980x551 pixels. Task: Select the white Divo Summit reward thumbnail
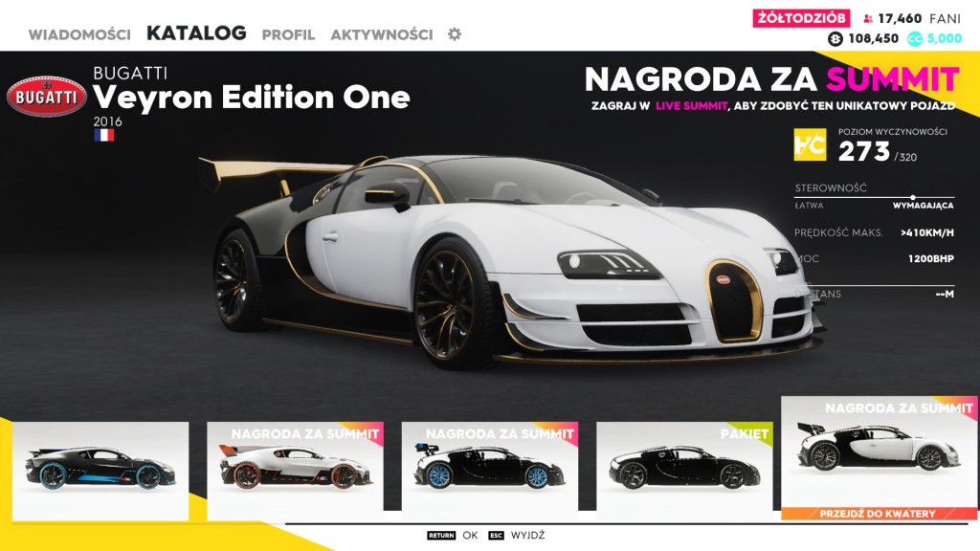click(295, 472)
